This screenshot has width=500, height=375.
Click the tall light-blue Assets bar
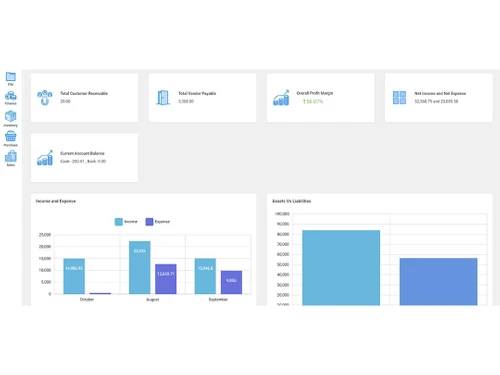341,268
